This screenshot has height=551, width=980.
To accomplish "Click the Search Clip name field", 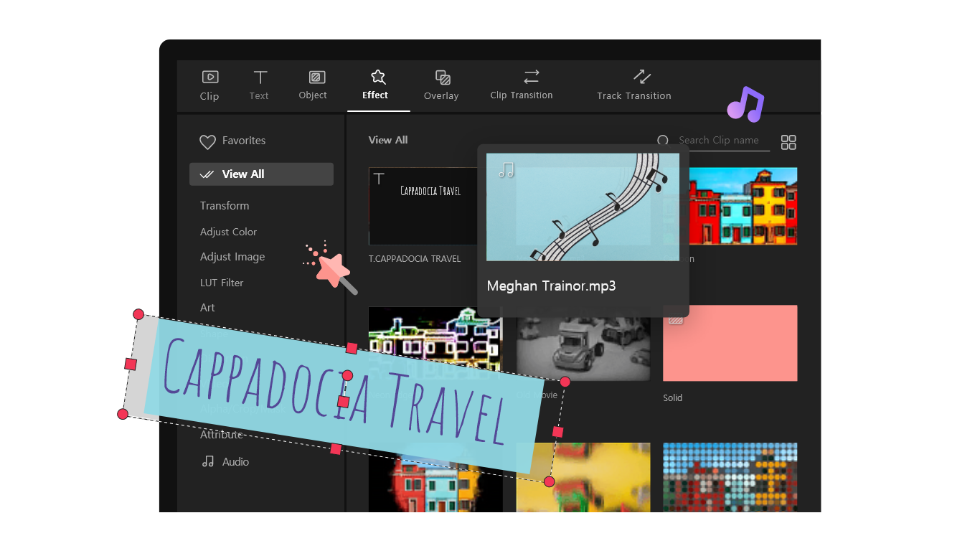I will pyautogui.click(x=718, y=141).
